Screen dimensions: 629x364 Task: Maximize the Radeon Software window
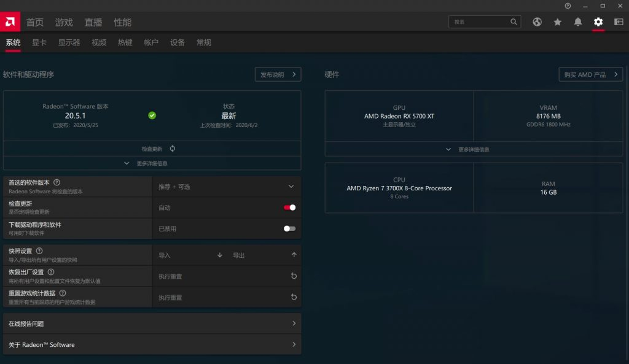603,6
